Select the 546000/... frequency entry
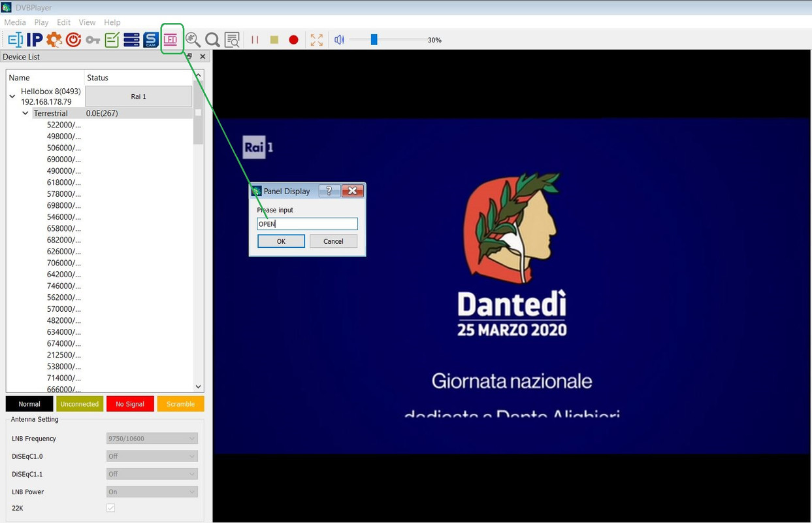 [64, 217]
